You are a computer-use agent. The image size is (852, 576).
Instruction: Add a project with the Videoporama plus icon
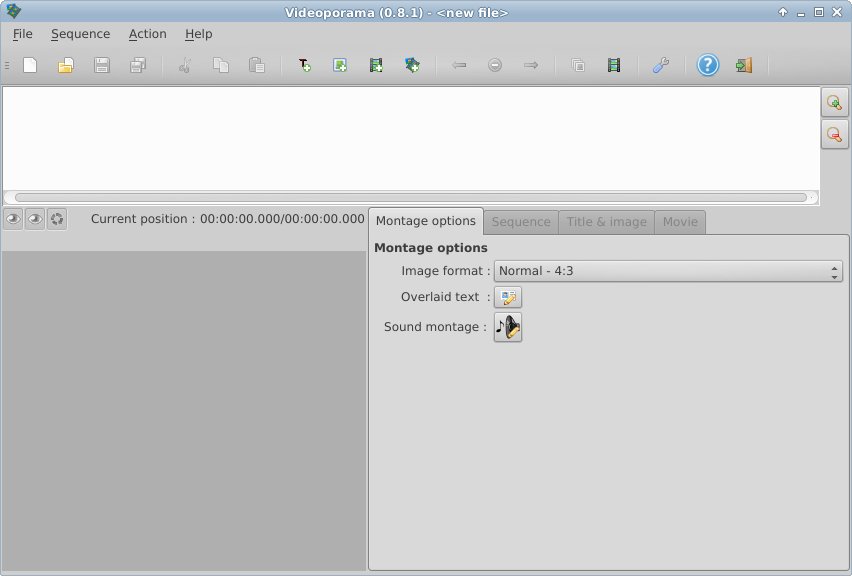[x=412, y=66]
